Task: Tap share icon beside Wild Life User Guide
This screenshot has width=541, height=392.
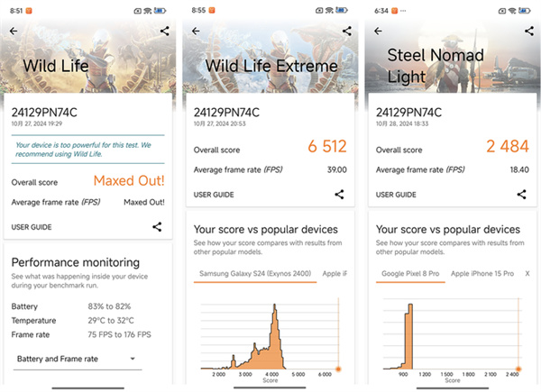Action: coord(157,227)
